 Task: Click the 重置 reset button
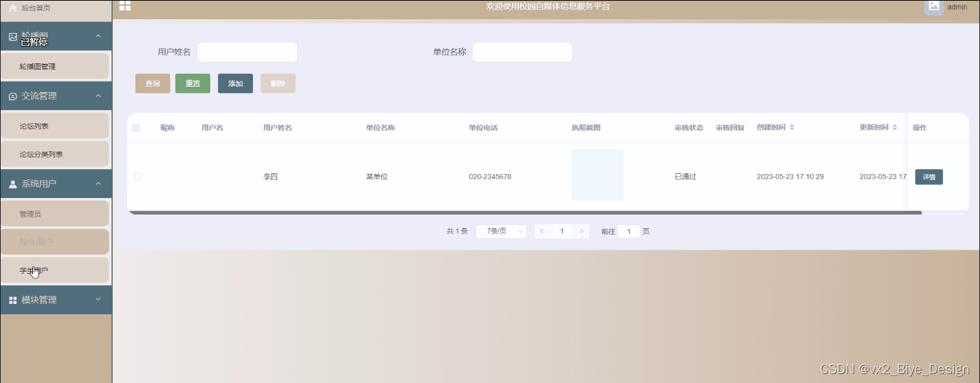pos(192,84)
